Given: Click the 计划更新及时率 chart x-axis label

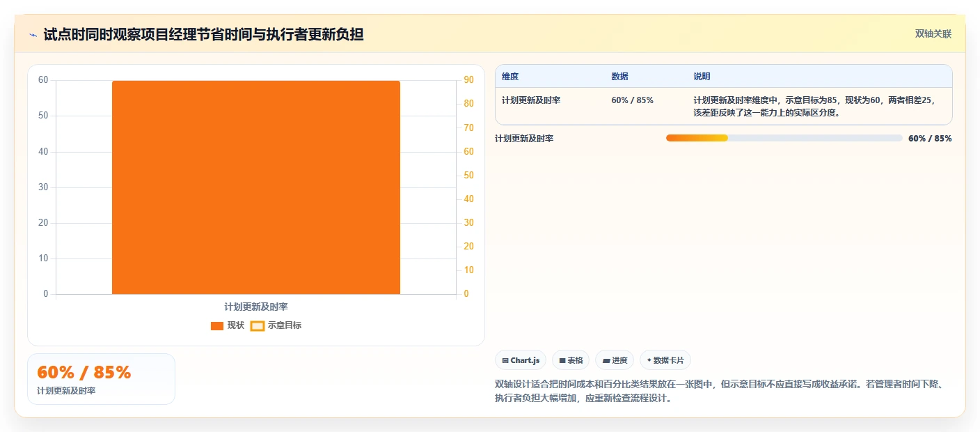Looking at the screenshot, I should tap(256, 307).
